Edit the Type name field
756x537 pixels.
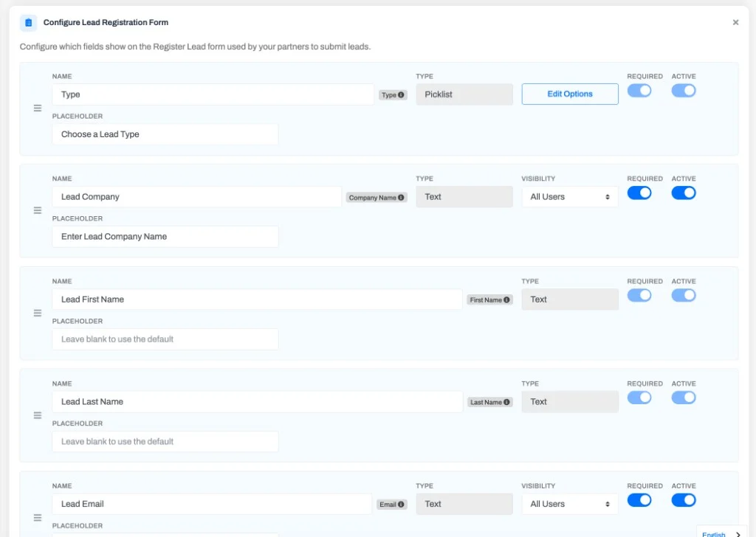[213, 94]
